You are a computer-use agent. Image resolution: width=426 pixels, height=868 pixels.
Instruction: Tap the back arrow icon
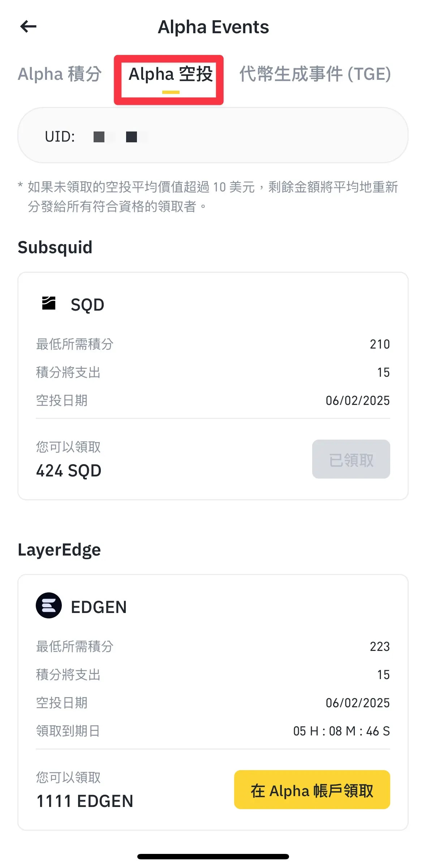tap(28, 26)
